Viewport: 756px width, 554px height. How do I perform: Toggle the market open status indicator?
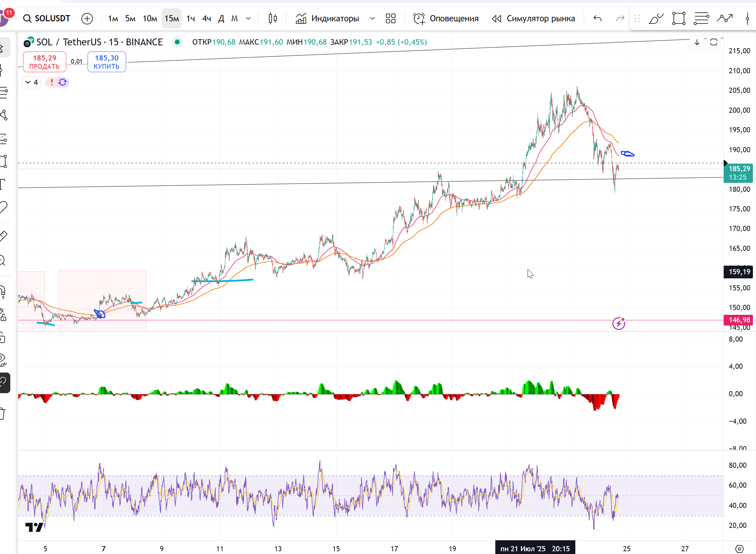pos(177,42)
